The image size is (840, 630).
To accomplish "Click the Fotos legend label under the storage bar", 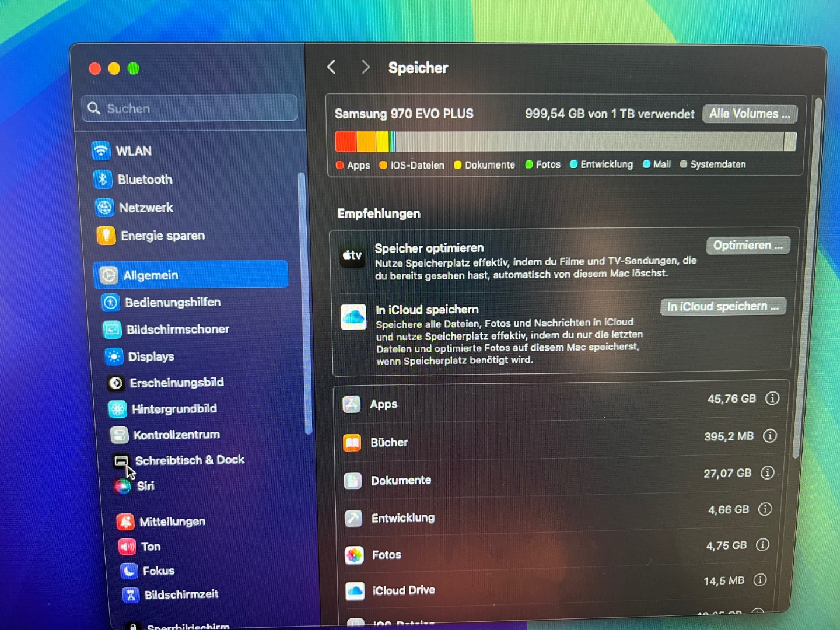I will point(548,164).
